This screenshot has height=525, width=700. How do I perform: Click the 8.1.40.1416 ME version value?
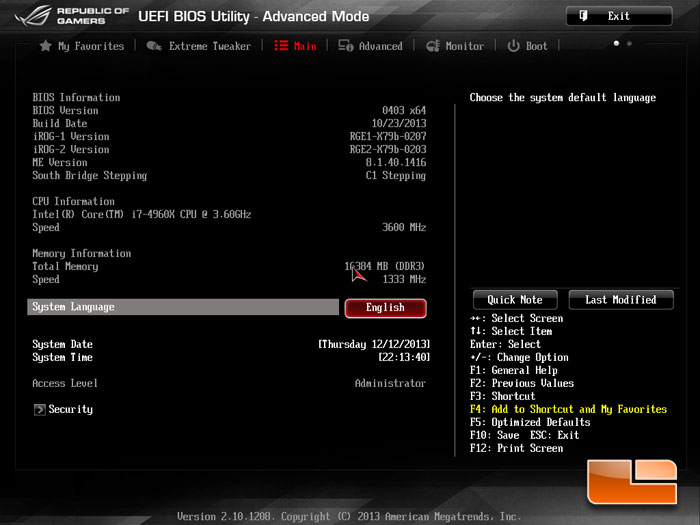pos(396,162)
